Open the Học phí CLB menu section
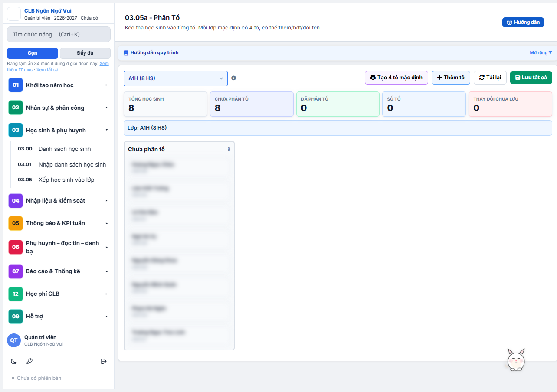This screenshot has width=557, height=392. [x=59, y=294]
